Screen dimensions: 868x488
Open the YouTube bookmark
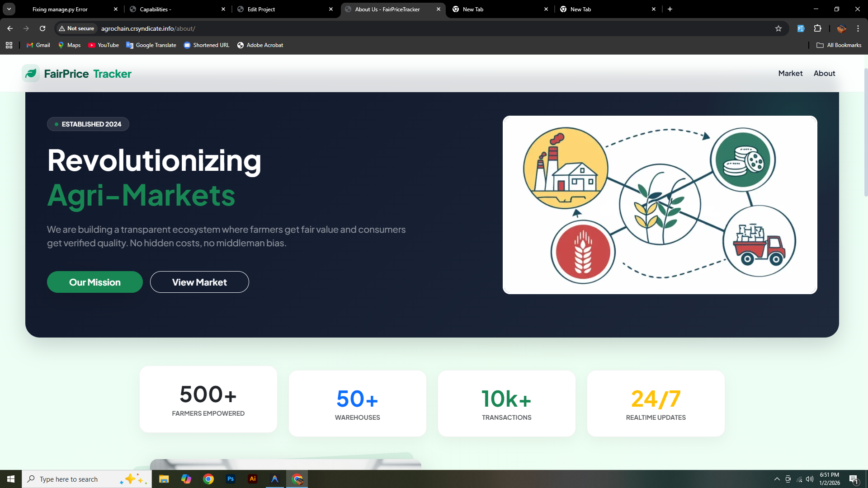[104, 45]
